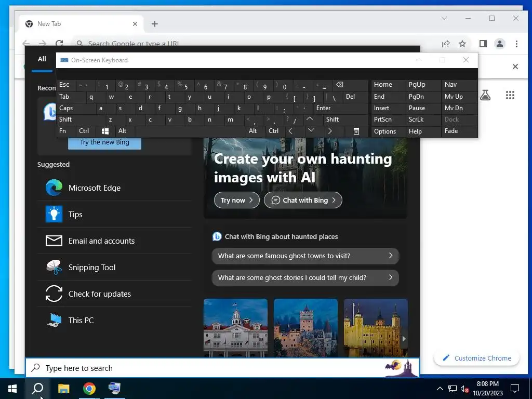Viewport: 532px width, 399px height.
Task: Open the notification center icon
Action: (x=515, y=389)
